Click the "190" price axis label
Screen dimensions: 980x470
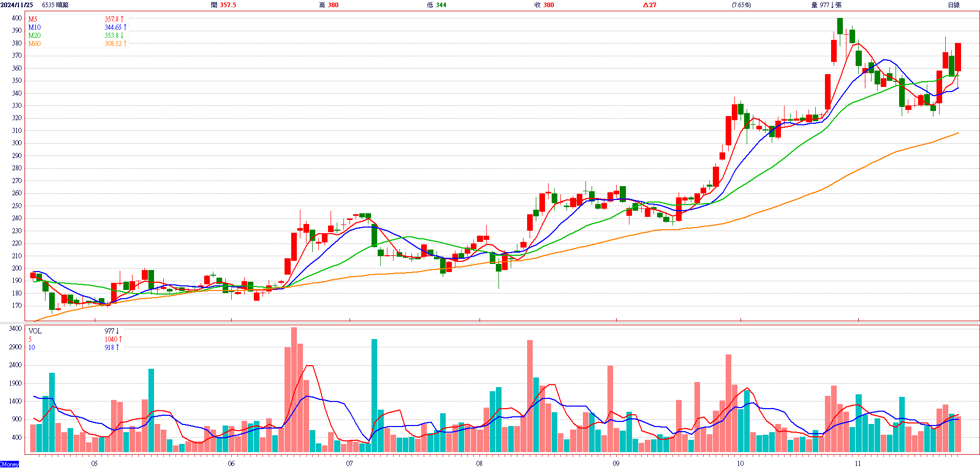pos(17,280)
